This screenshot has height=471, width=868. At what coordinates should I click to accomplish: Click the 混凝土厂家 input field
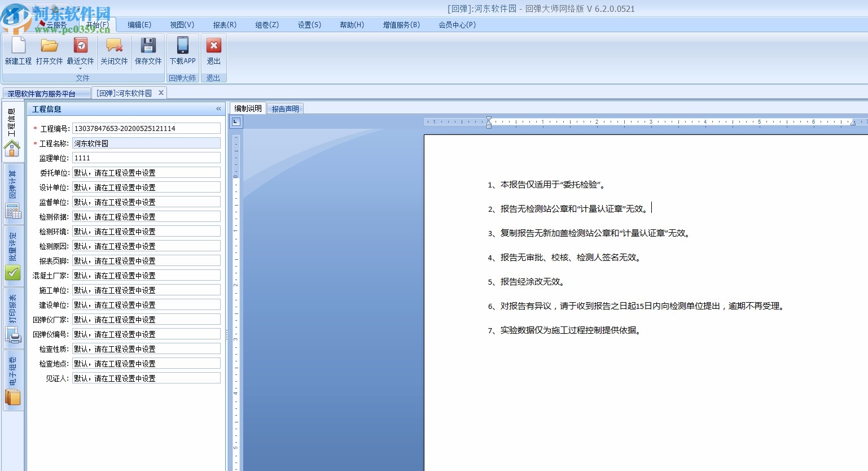(146, 276)
